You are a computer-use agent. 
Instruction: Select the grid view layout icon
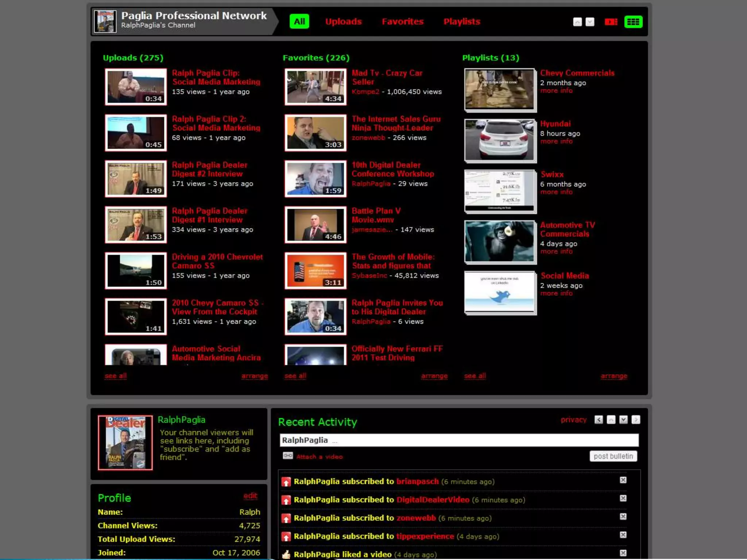[633, 22]
